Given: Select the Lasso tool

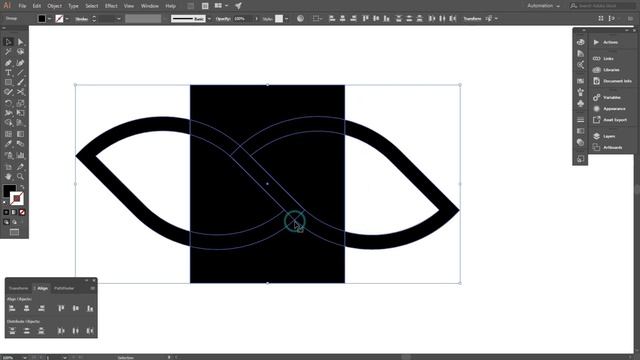Looking at the screenshot, I should 20,52.
